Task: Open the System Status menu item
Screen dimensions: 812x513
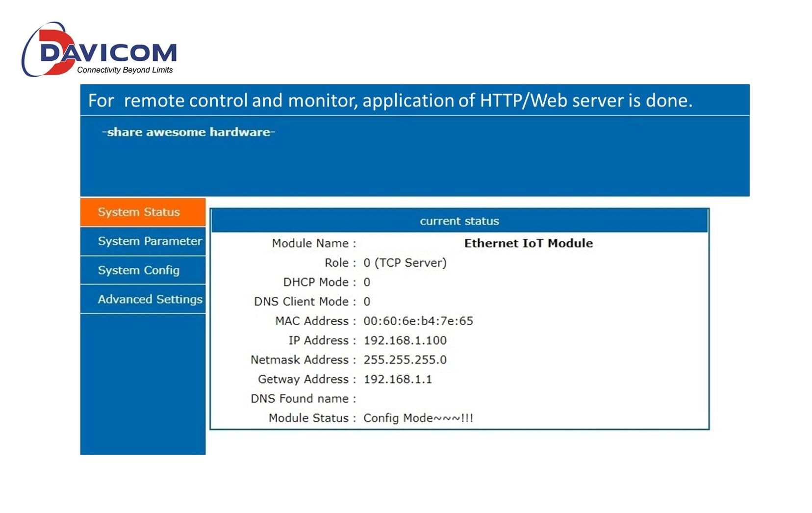Action: [x=143, y=212]
